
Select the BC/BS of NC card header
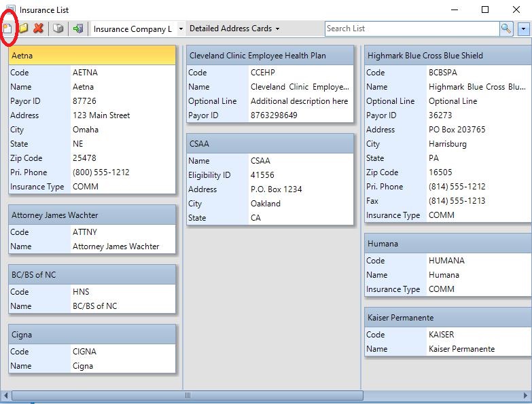(92, 275)
